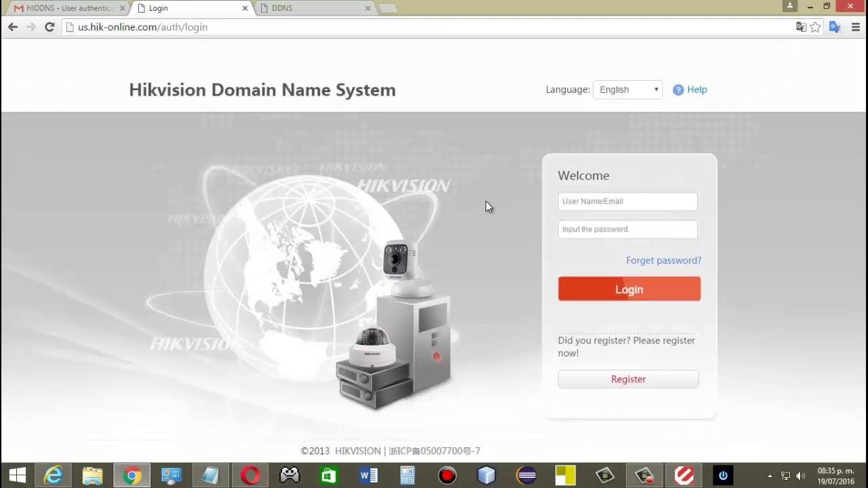Click the translate page icon in the address bar
This screenshot has height=488, width=868.
(x=801, y=27)
